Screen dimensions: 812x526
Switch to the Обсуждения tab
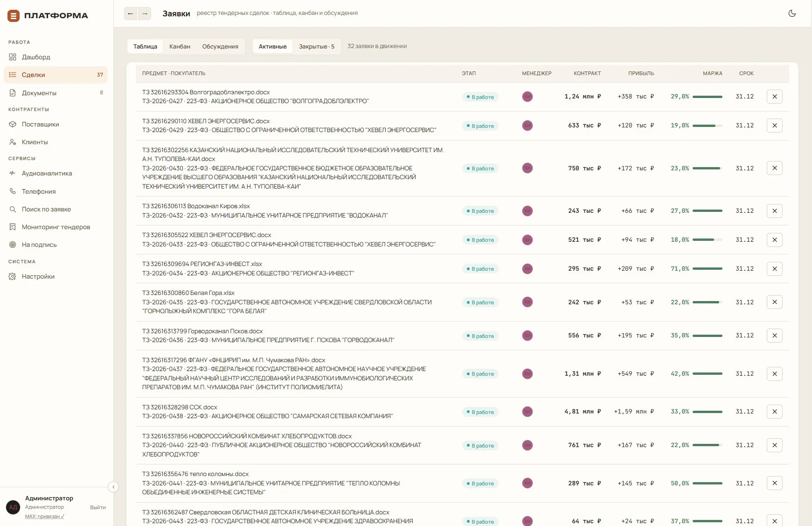click(x=220, y=46)
